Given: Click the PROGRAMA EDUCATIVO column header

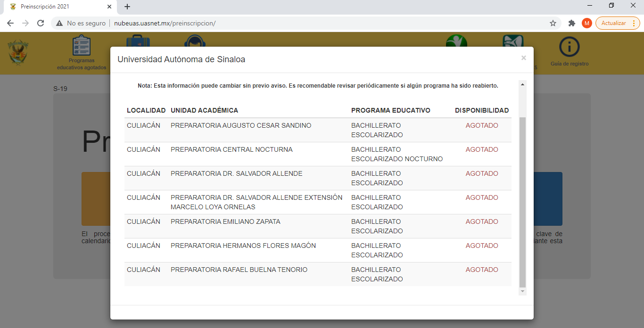Looking at the screenshot, I should [391, 110].
